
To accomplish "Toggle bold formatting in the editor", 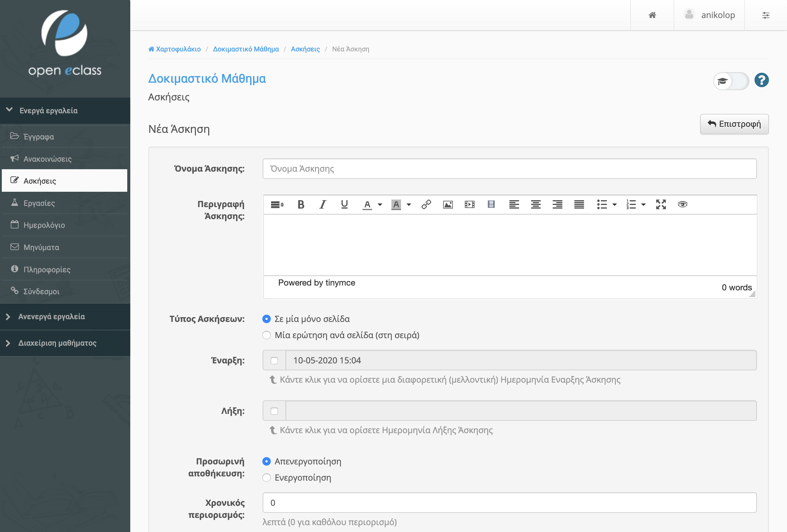I will point(301,204).
